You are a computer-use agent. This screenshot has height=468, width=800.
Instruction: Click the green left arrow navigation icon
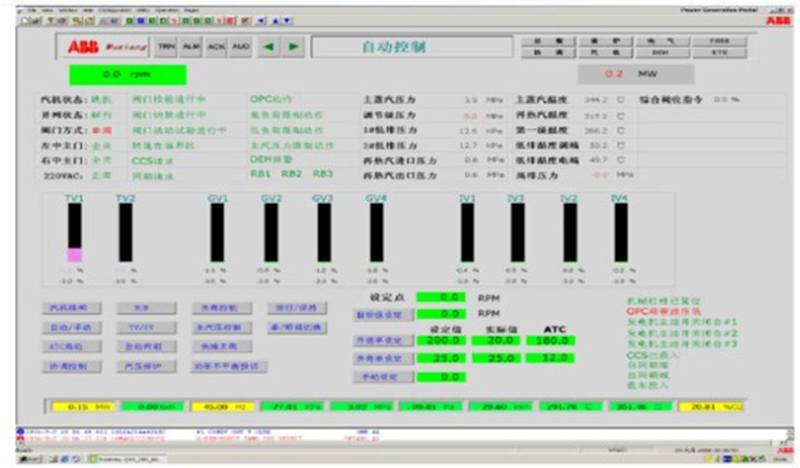[268, 47]
